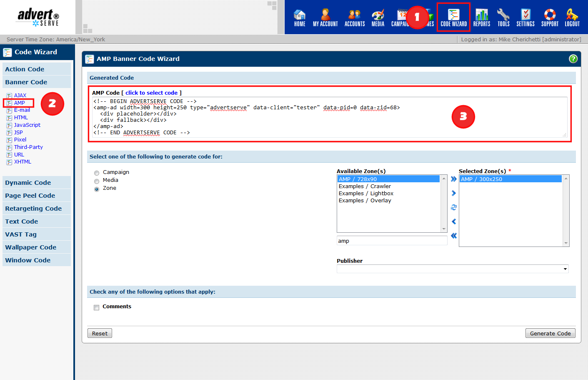Open the Publisher dropdown
The image size is (588, 380).
(453, 269)
